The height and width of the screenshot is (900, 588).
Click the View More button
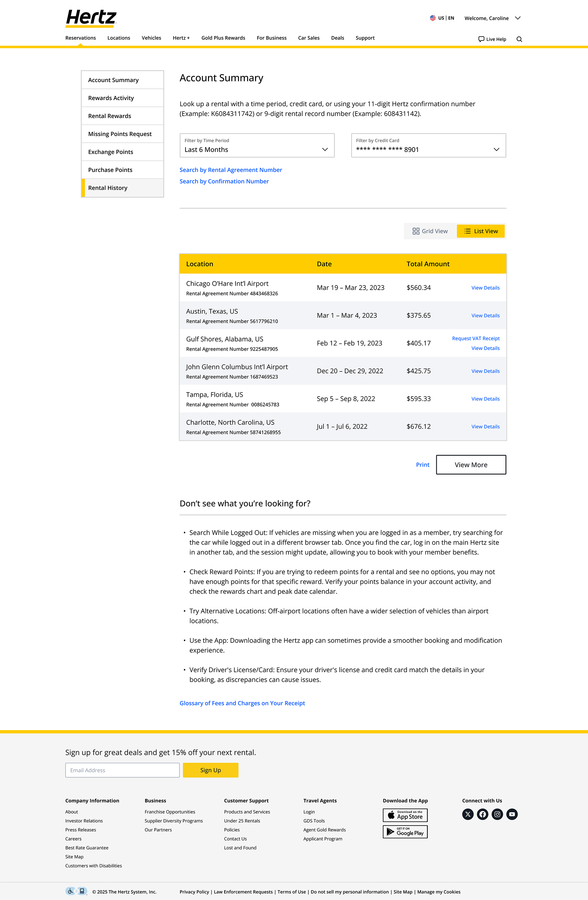[x=471, y=465]
